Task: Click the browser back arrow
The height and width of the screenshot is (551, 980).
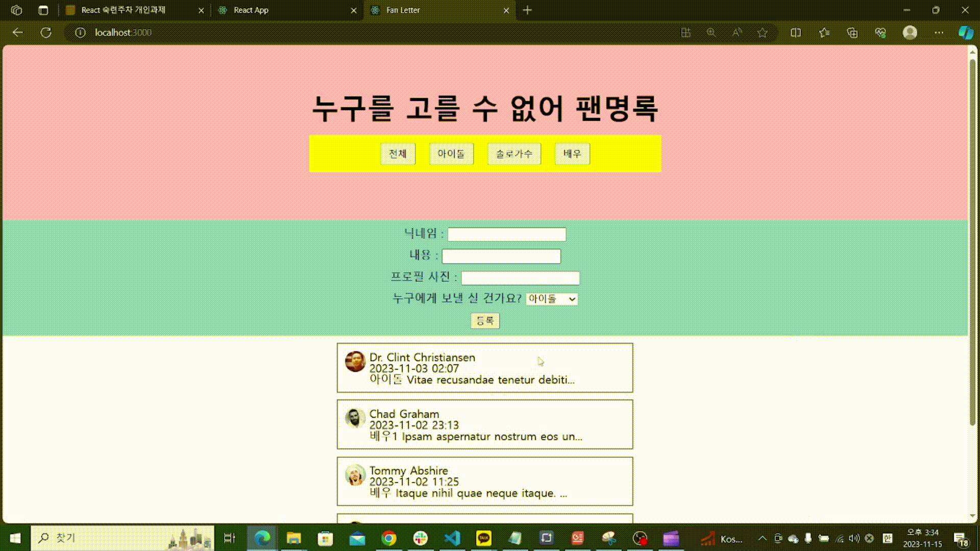Action: (x=18, y=33)
